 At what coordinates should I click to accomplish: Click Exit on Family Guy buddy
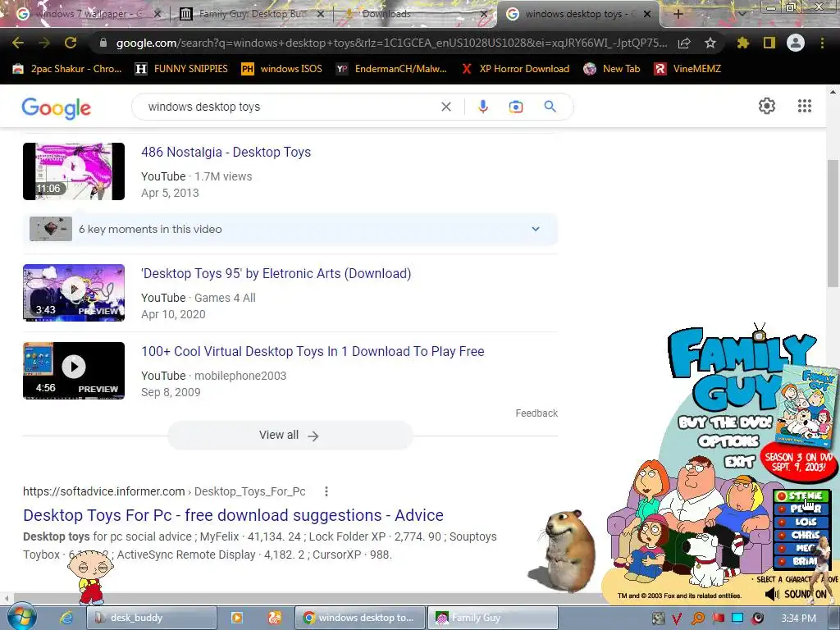pyautogui.click(x=739, y=461)
